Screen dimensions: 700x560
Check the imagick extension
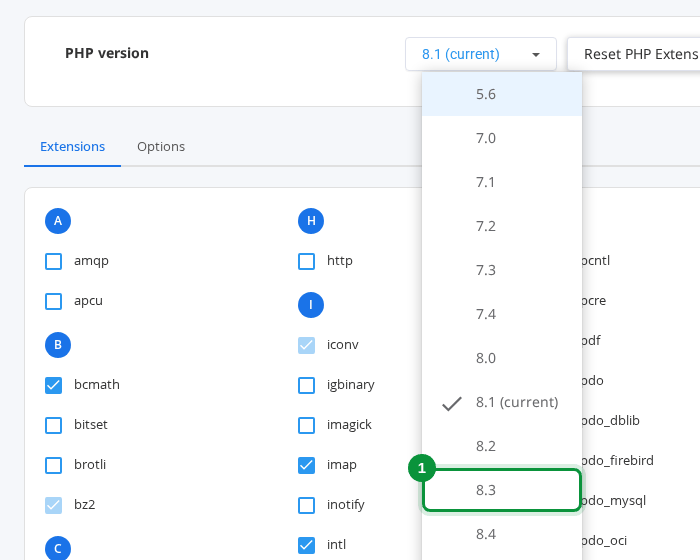coord(306,425)
